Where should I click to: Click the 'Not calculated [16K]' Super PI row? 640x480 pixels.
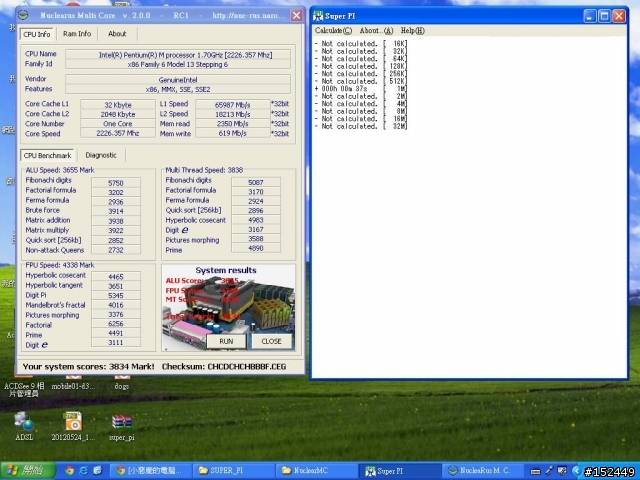pos(361,43)
